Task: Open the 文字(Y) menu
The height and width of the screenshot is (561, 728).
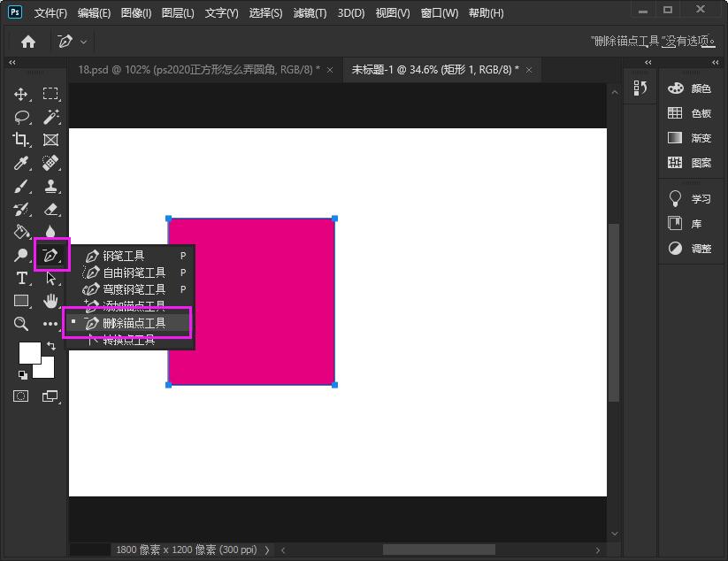Action: coord(221,13)
